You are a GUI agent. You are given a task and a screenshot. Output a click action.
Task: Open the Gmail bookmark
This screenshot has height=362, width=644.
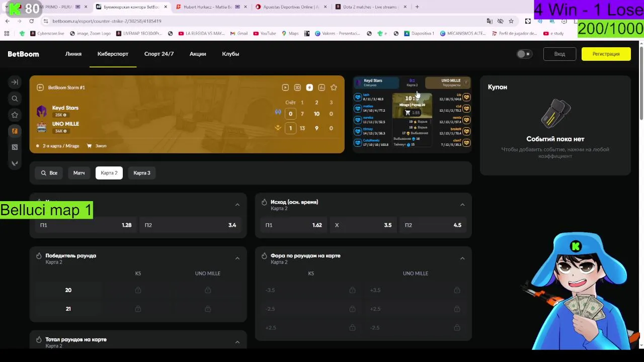click(239, 34)
